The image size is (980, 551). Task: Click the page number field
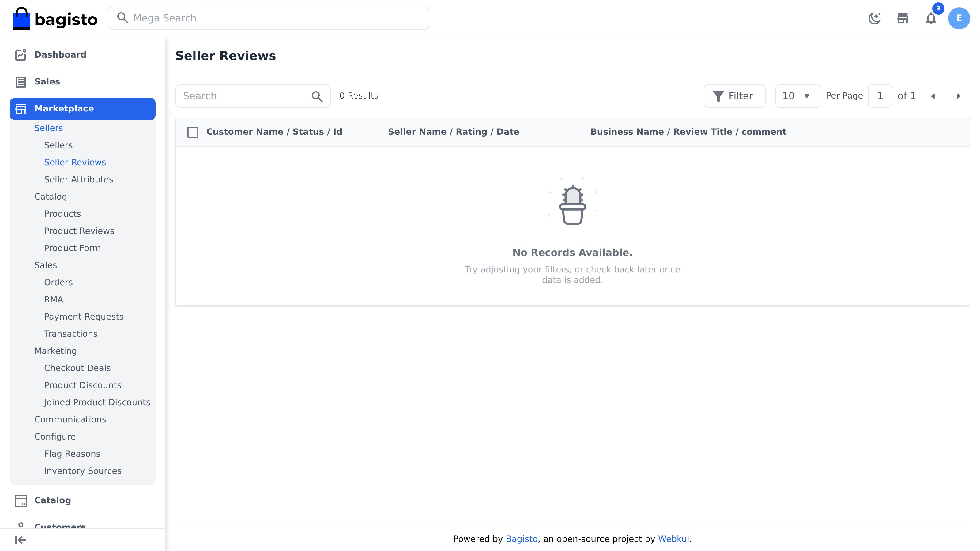point(880,96)
